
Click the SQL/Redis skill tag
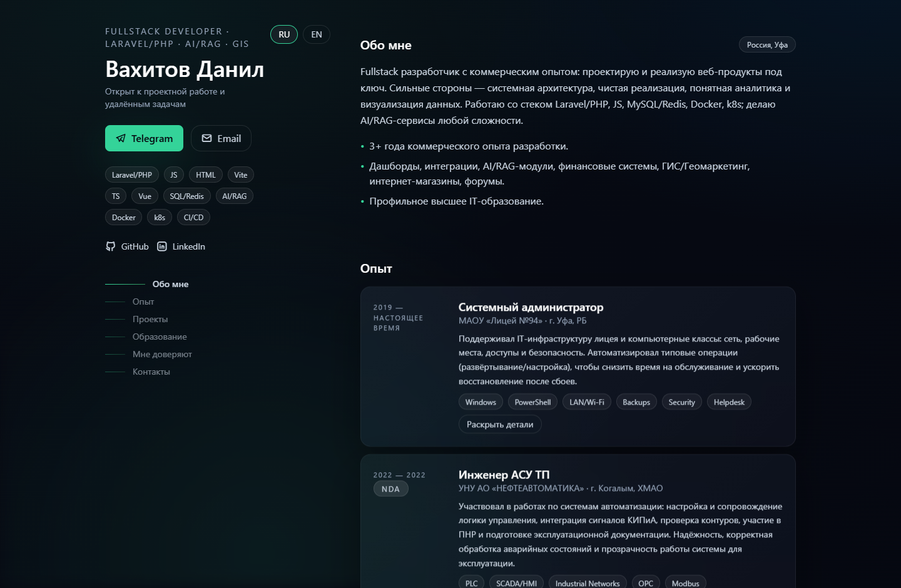187,196
